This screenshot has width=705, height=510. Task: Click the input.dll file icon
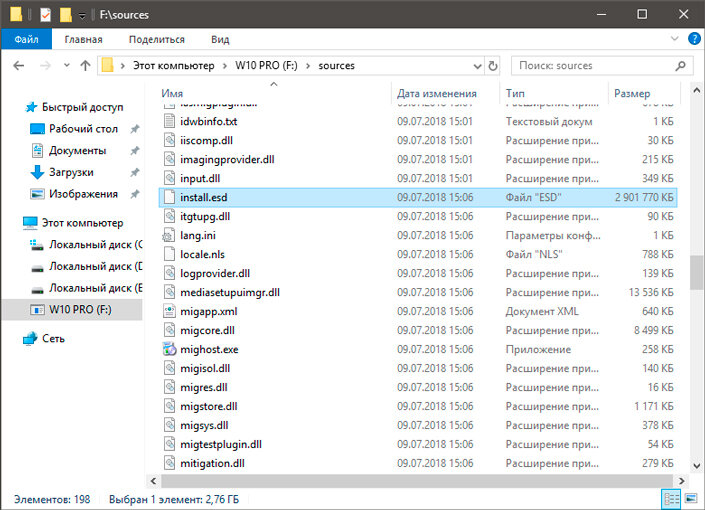click(x=169, y=178)
